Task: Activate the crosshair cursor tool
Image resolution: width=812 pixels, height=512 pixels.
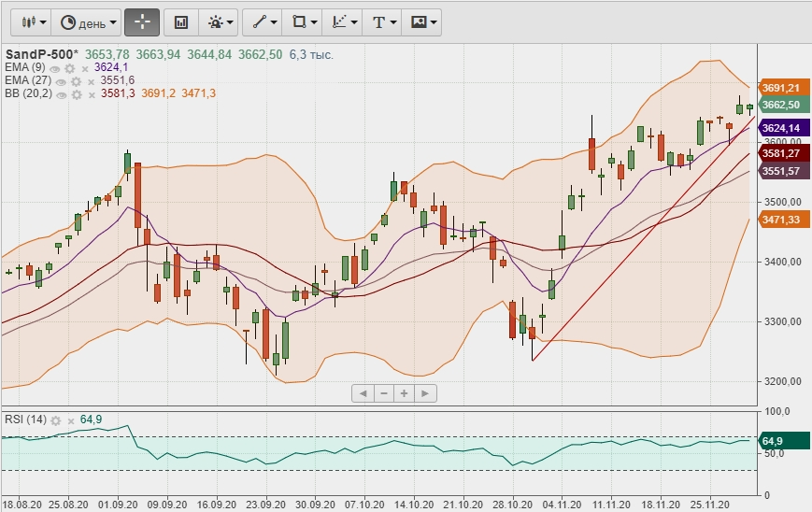Action: coord(142,21)
